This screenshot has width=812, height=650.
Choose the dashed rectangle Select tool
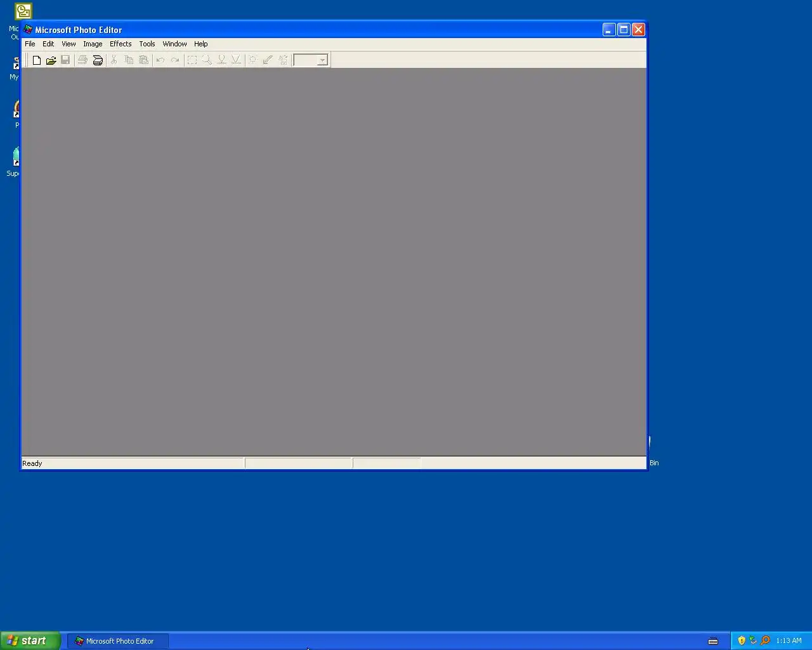(x=192, y=60)
